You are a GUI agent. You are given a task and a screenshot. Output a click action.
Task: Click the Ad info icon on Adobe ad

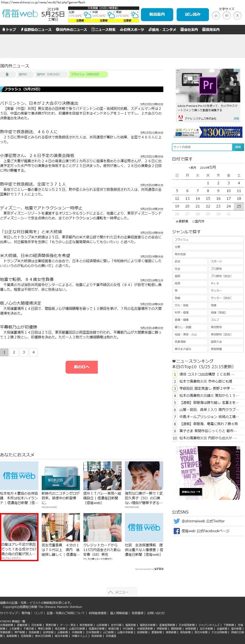(235, 70)
